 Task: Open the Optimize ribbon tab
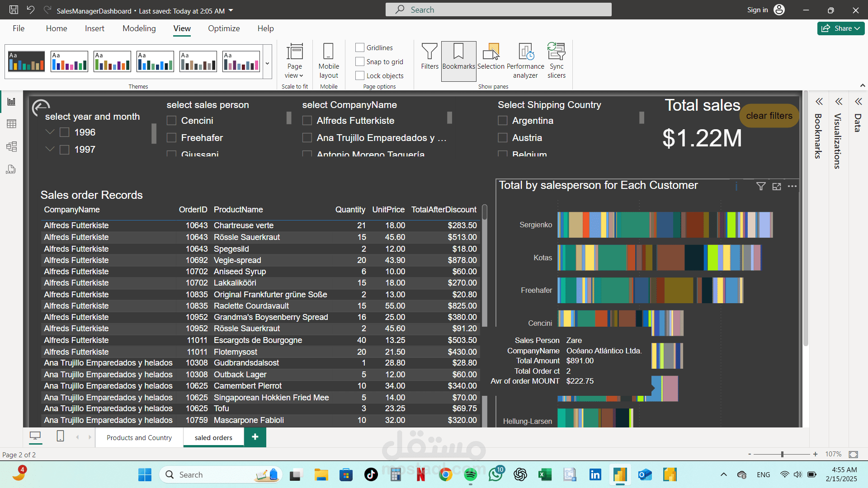224,28
